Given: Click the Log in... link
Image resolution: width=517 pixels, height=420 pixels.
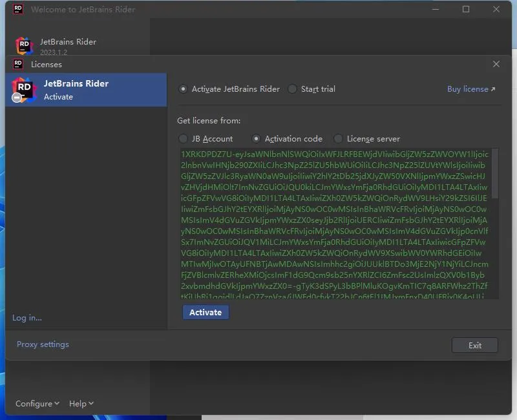Looking at the screenshot, I should tap(27, 317).
